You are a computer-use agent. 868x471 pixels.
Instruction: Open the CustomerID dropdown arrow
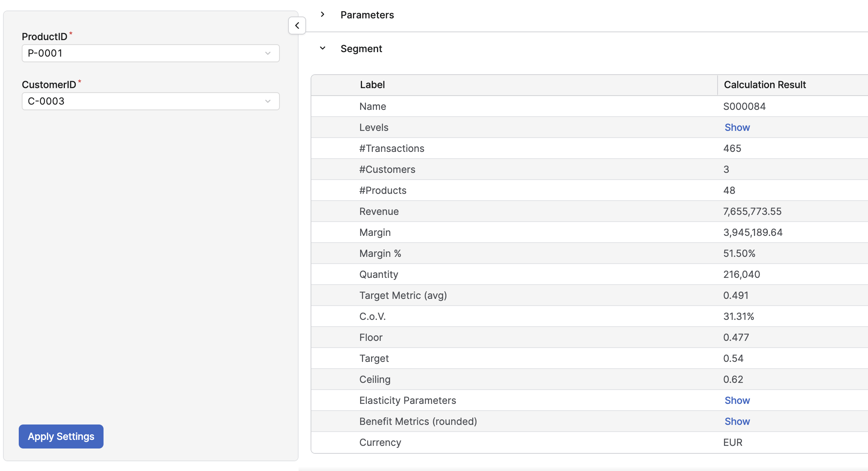point(268,101)
